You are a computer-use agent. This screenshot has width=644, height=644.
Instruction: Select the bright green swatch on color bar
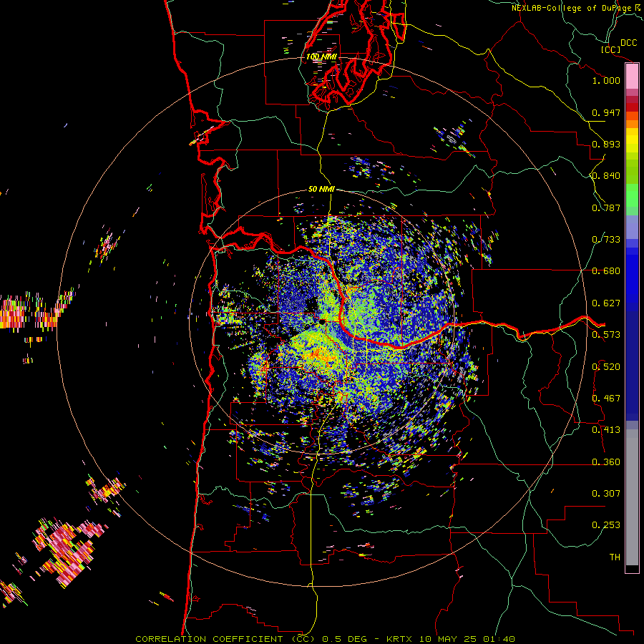pyautogui.click(x=632, y=196)
